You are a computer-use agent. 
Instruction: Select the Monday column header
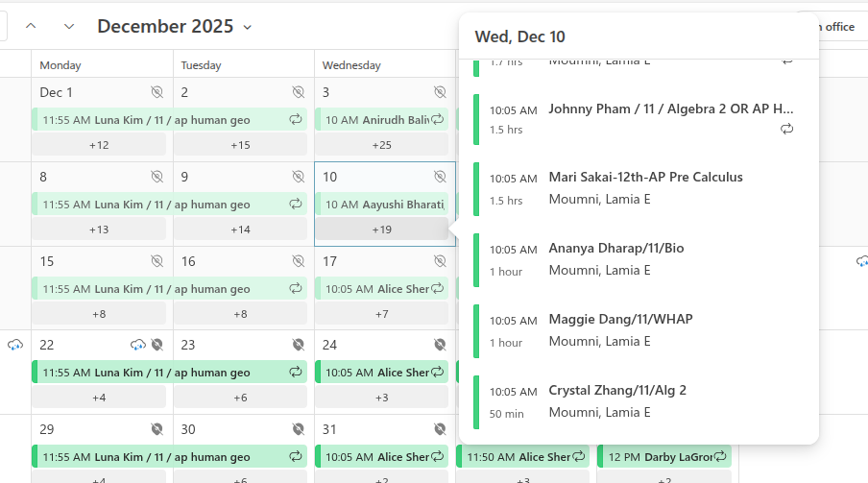click(x=60, y=65)
